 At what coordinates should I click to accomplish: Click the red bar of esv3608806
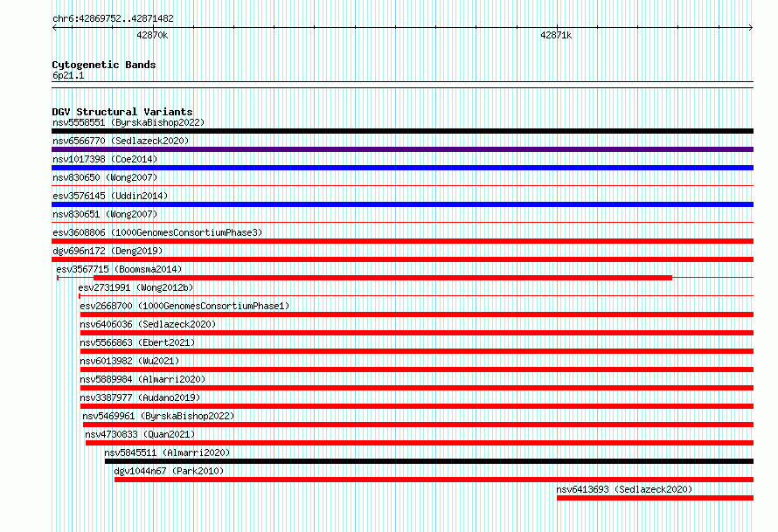402,241
